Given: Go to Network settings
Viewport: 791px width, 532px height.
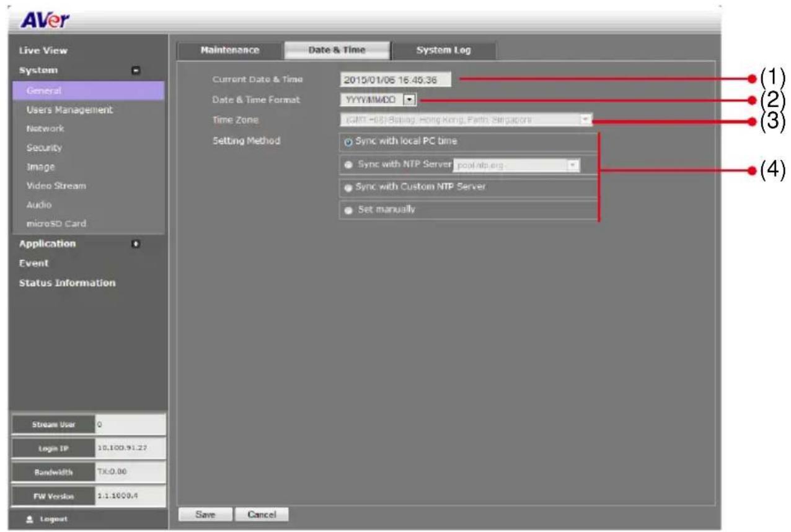Looking at the screenshot, I should pyautogui.click(x=45, y=129).
